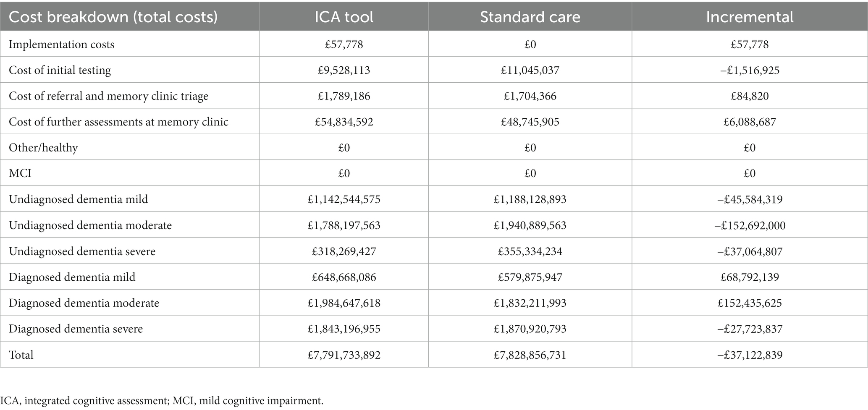Viewport: 868px width, 410px height.
Task: Select the 'Total' row label
Action: (21, 355)
